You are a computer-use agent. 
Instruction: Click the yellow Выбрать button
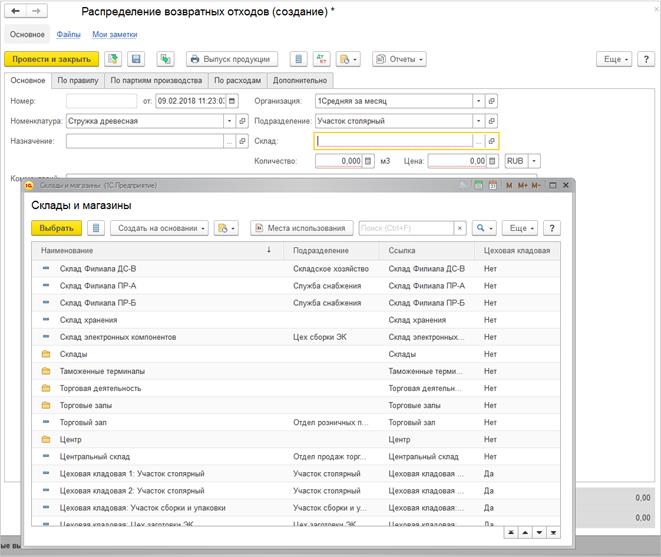coord(58,228)
